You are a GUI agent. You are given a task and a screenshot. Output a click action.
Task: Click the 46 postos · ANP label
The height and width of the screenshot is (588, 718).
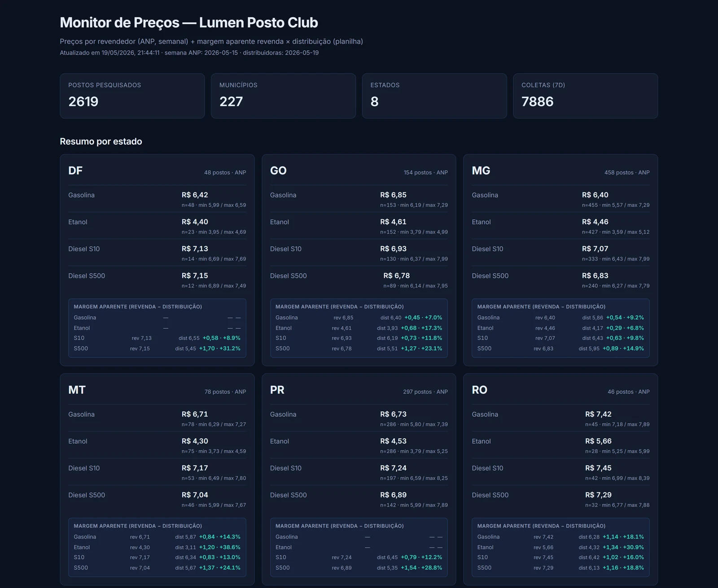point(629,392)
